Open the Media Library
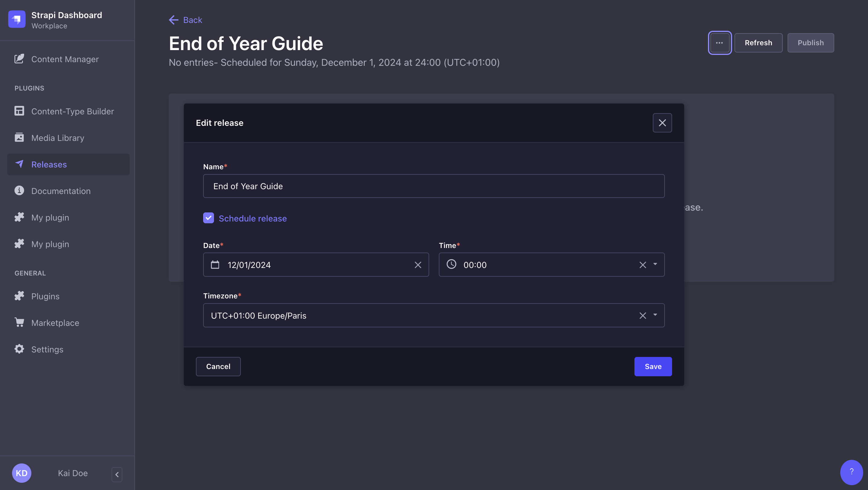The width and height of the screenshot is (868, 490). 58,138
